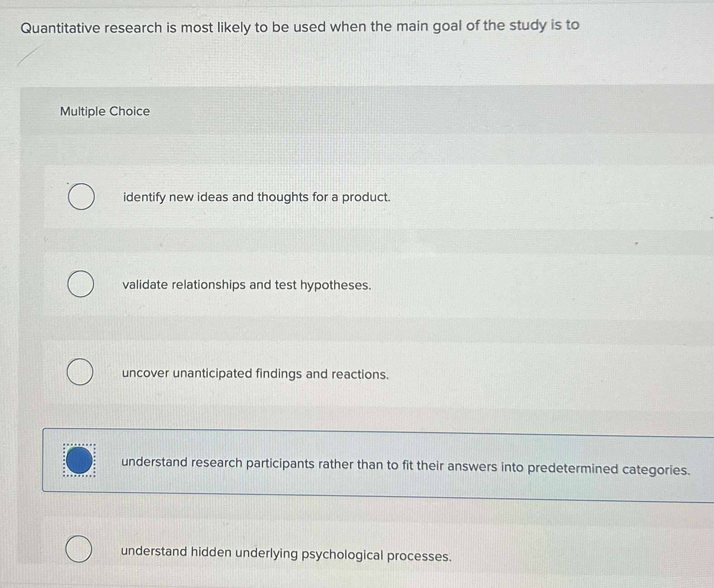The height and width of the screenshot is (588, 714).
Task: Click answer text 'validate relationships and test hypotheses'
Action: (246, 285)
